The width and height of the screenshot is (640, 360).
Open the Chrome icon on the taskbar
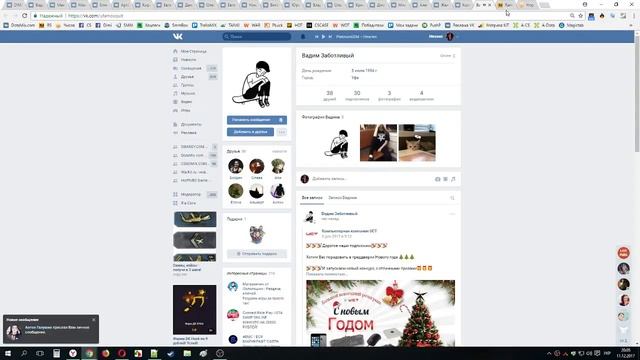pyautogui.click(x=89, y=353)
